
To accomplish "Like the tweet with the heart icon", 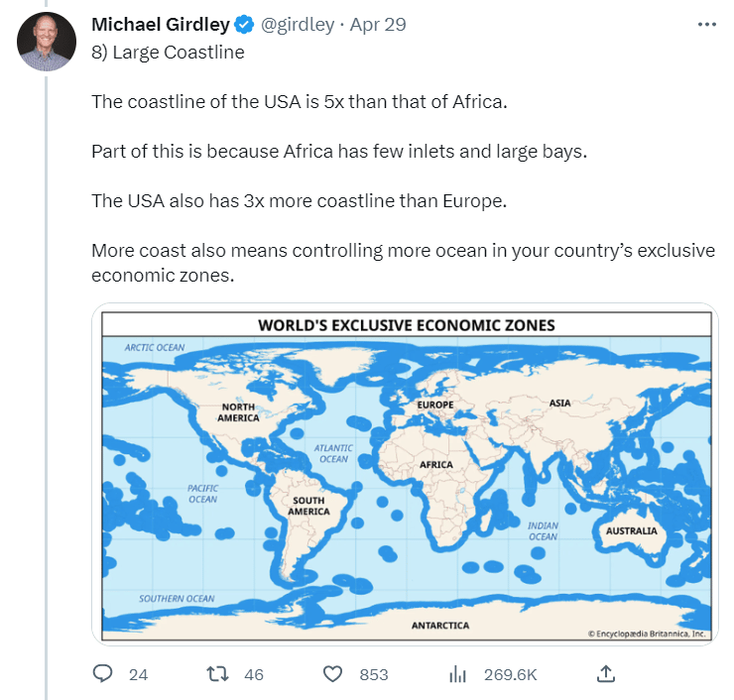I will 333,674.
